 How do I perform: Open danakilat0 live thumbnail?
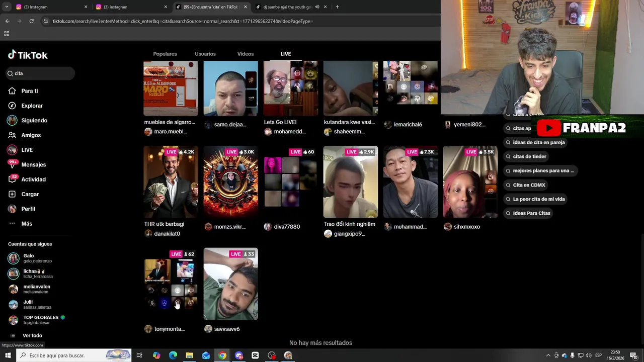[x=171, y=182]
